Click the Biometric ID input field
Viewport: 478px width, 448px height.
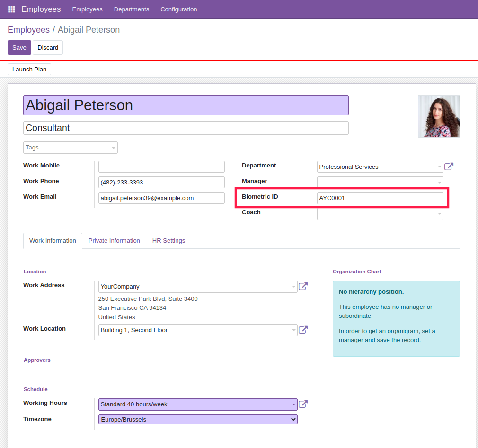pos(380,198)
